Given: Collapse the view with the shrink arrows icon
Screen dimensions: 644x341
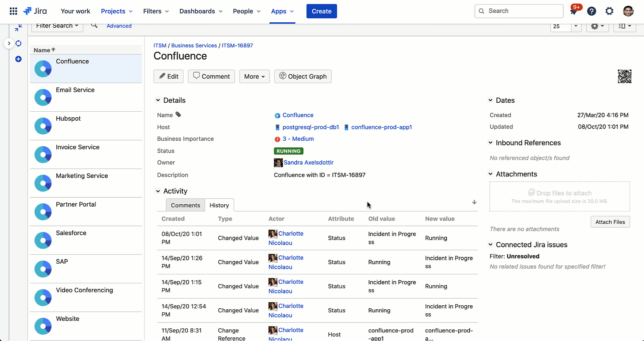Looking at the screenshot, I should pos(18,27).
